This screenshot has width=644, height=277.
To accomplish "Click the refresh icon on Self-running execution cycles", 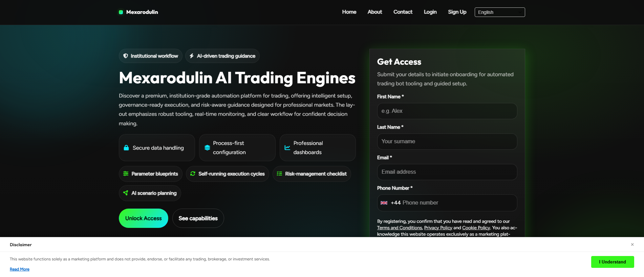I will (193, 174).
